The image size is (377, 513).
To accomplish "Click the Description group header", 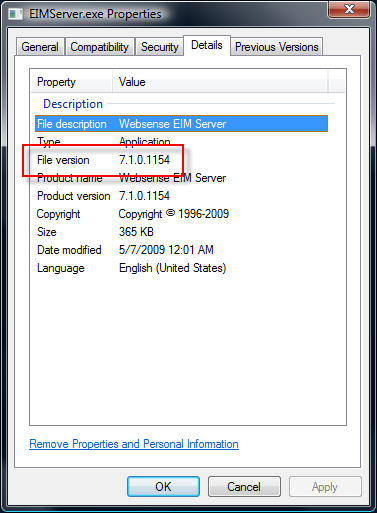I will click(x=73, y=104).
